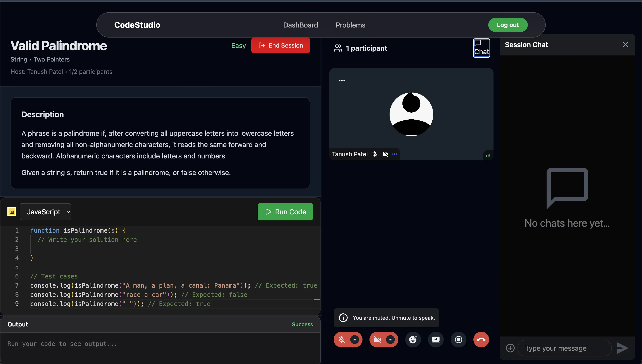Click the "Output" panel heading
Image resolution: width=642 pixels, height=364 pixels.
click(x=17, y=324)
